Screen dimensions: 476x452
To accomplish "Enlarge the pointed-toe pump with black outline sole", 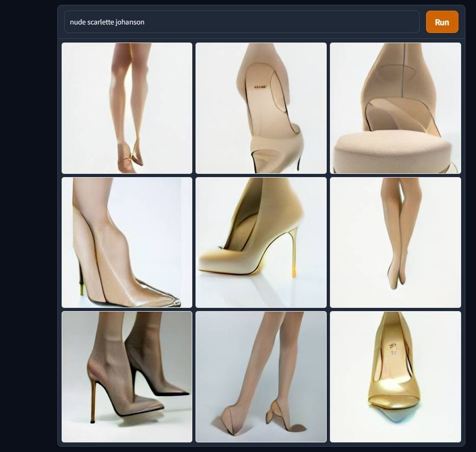I will click(127, 242).
